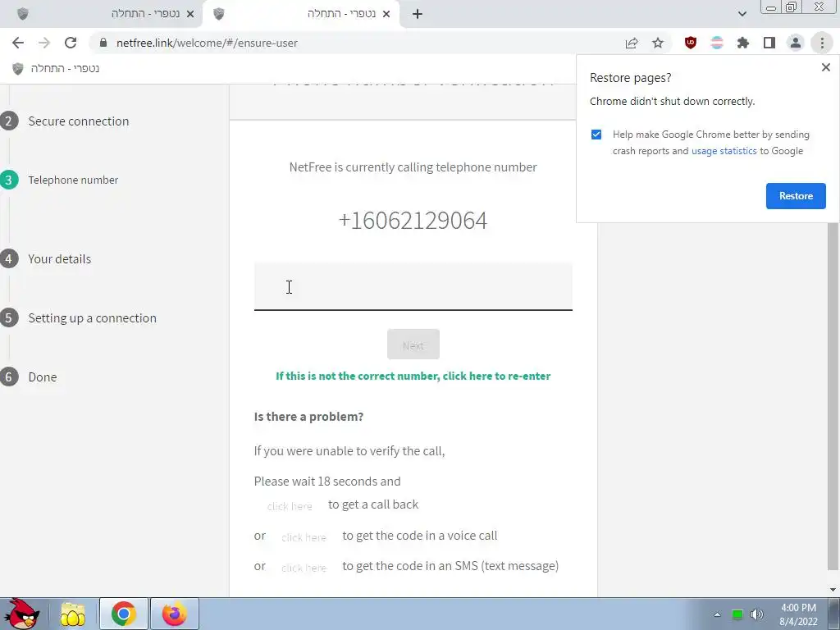This screenshot has height=630, width=840.
Task: Click the re-enter number green link
Action: point(413,376)
